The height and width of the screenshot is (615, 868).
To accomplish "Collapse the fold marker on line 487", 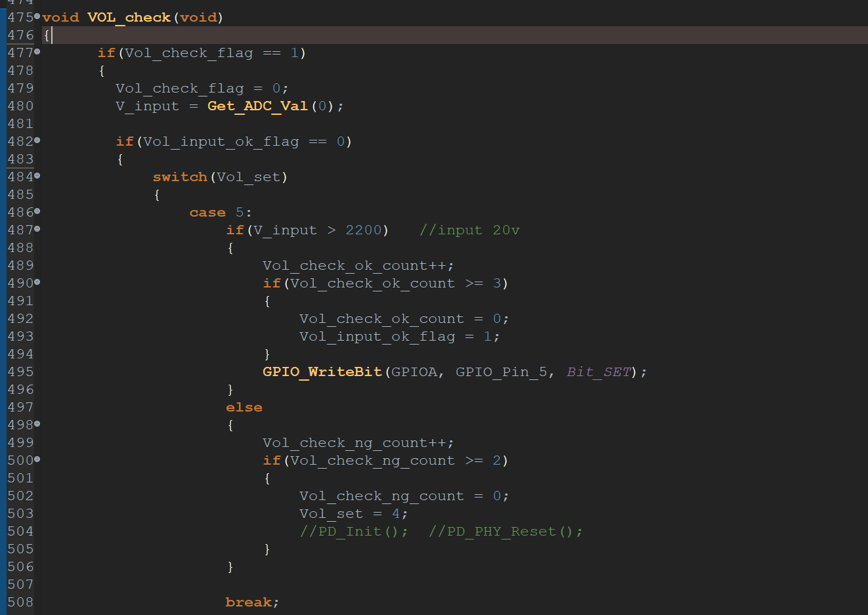I will (x=37, y=228).
